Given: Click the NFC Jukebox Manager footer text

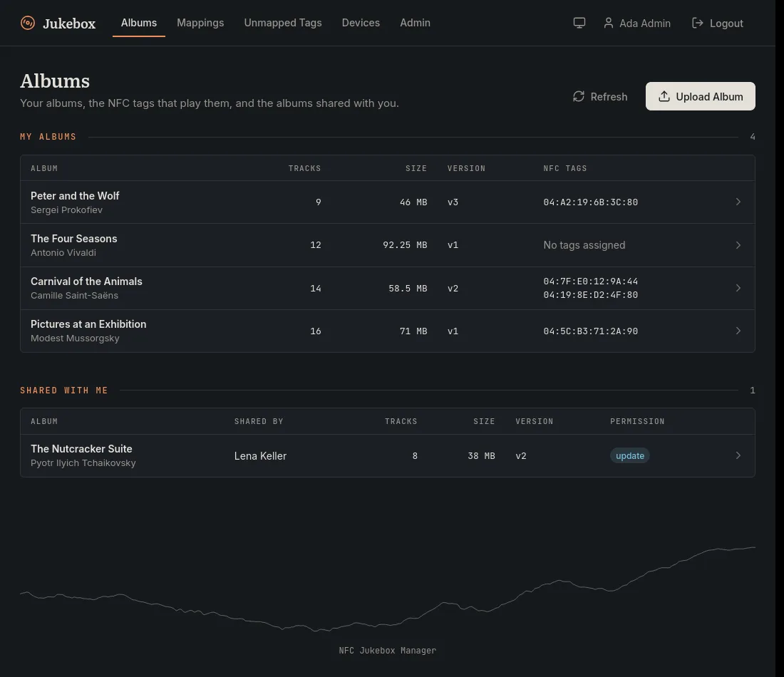Looking at the screenshot, I should pyautogui.click(x=388, y=651).
